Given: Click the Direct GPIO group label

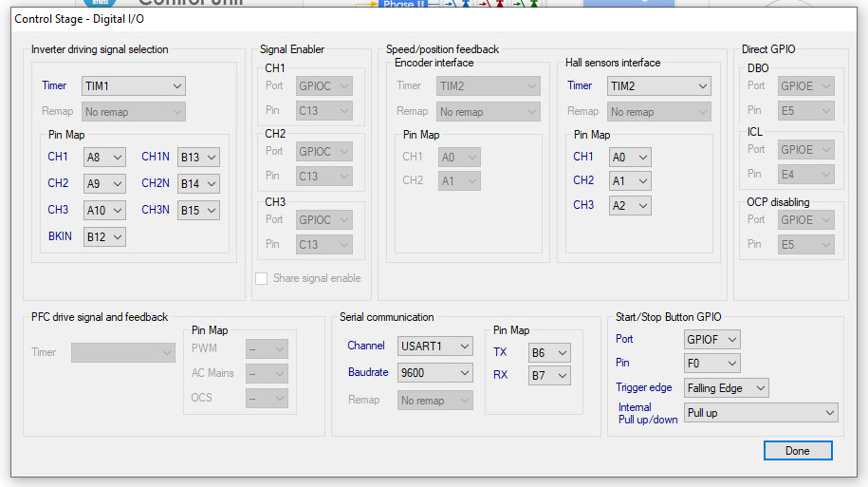Looking at the screenshot, I should coord(768,49).
